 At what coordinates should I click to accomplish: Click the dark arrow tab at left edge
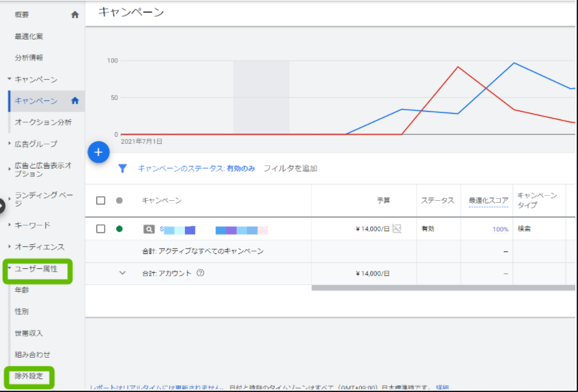point(1,205)
